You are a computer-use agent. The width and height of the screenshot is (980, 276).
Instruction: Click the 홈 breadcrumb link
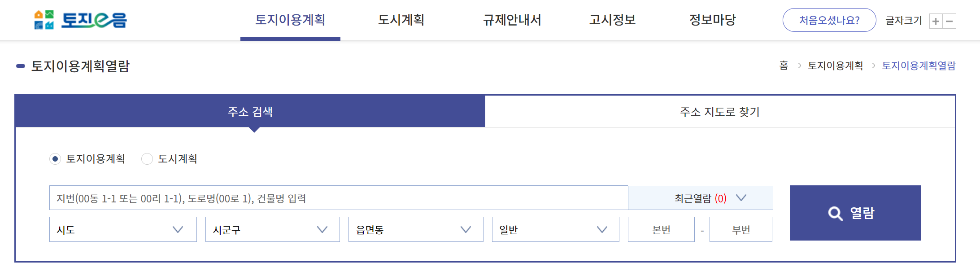pyautogui.click(x=783, y=66)
